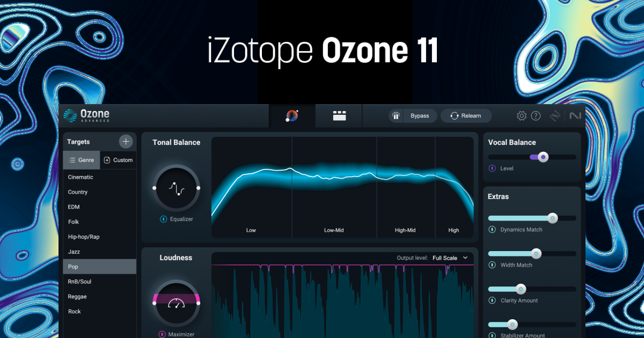
Task: Select the Hip-hop/Rap genre target
Action: 100,237
